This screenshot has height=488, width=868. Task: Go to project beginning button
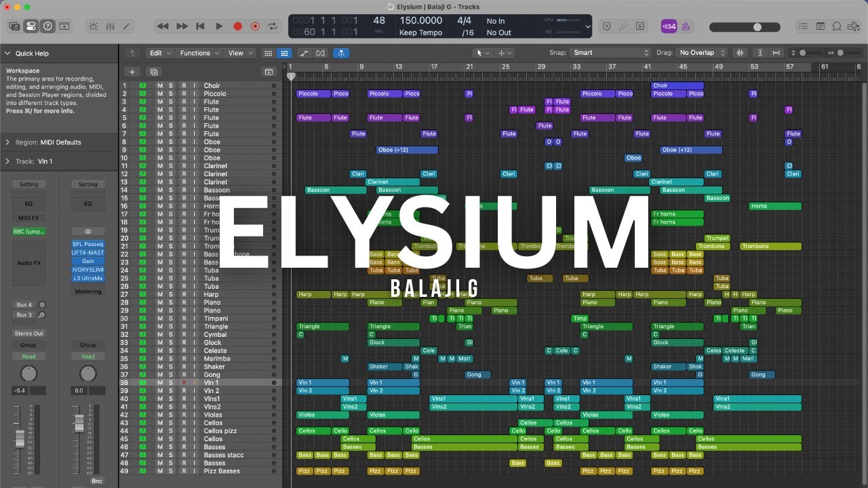200,26
